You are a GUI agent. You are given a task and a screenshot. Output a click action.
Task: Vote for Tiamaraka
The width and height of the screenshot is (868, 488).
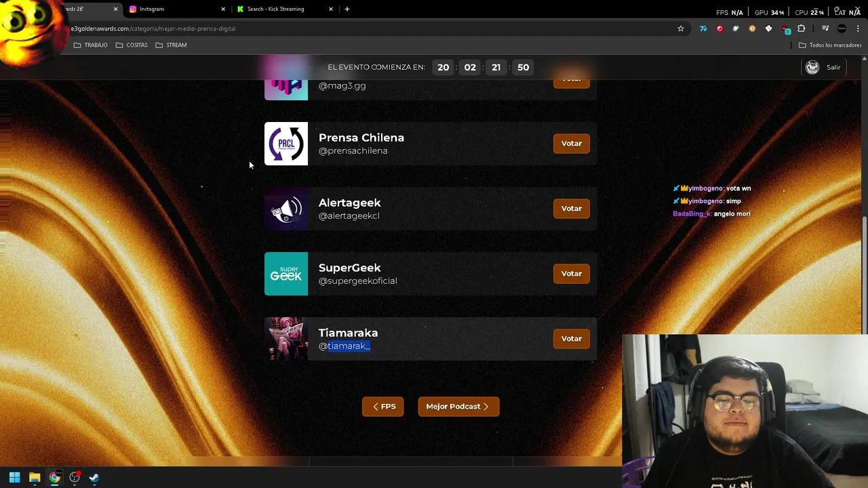pos(572,339)
